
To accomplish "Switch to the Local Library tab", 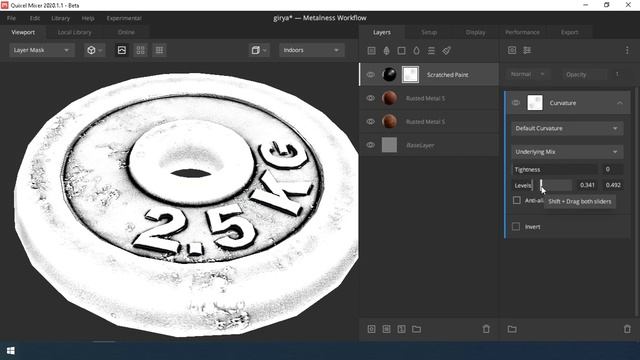I will click(x=75, y=32).
